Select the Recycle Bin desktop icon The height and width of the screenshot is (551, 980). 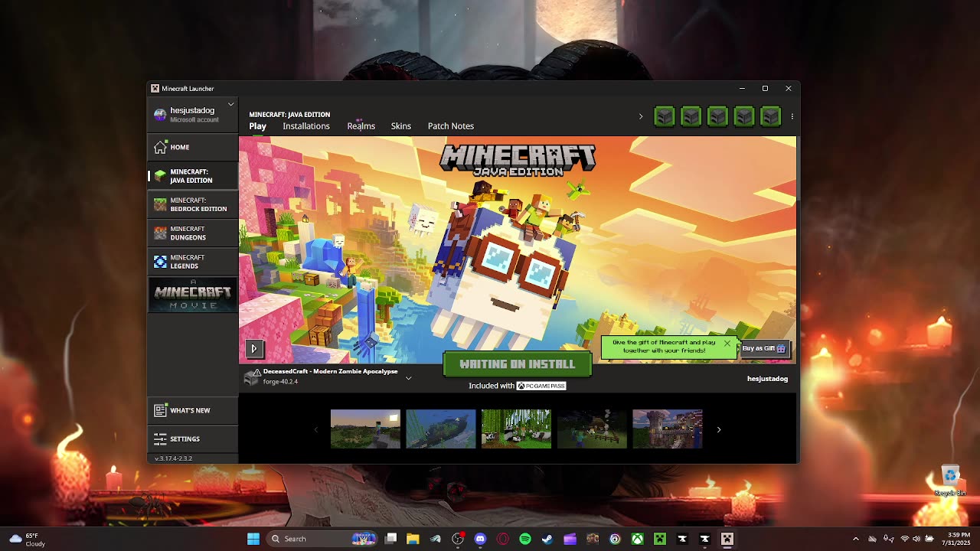point(950,481)
